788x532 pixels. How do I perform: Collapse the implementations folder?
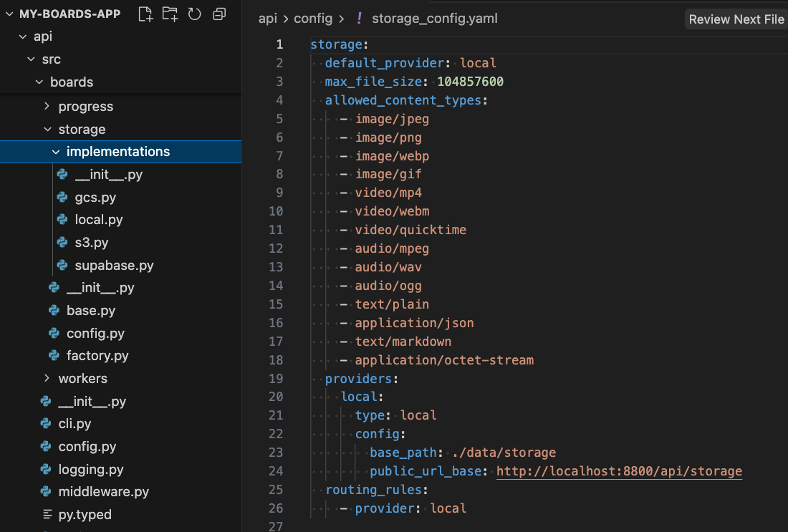click(x=56, y=151)
